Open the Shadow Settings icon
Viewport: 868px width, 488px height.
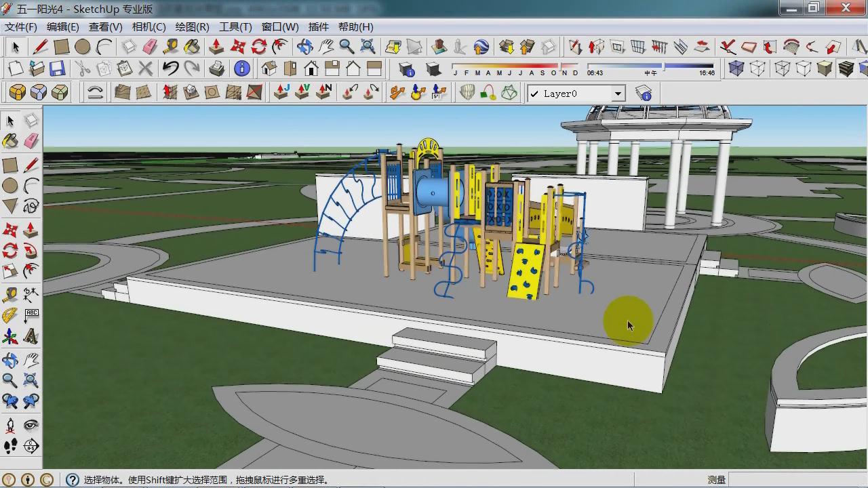point(406,68)
